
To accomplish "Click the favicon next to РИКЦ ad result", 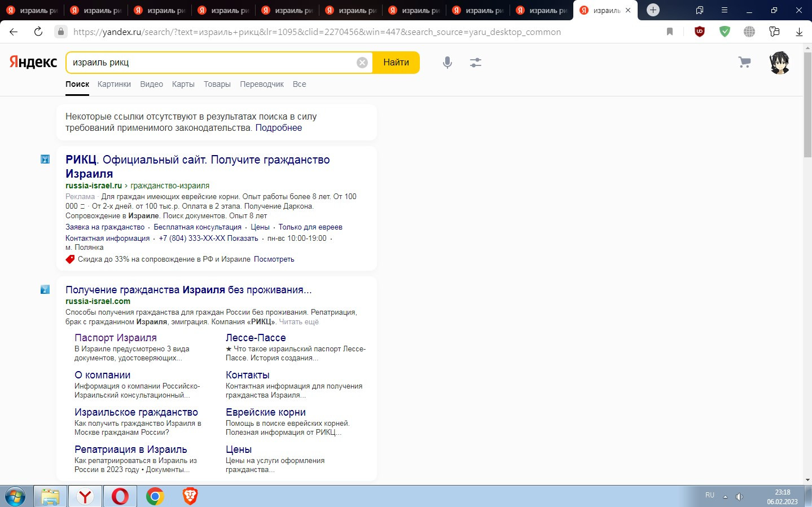I will click(45, 160).
